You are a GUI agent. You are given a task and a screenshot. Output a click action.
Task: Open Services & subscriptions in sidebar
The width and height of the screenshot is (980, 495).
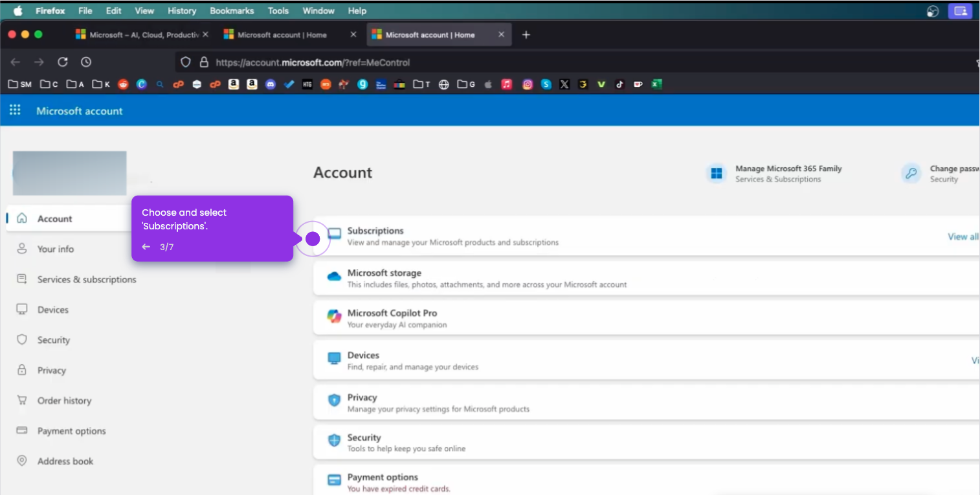[x=87, y=279]
